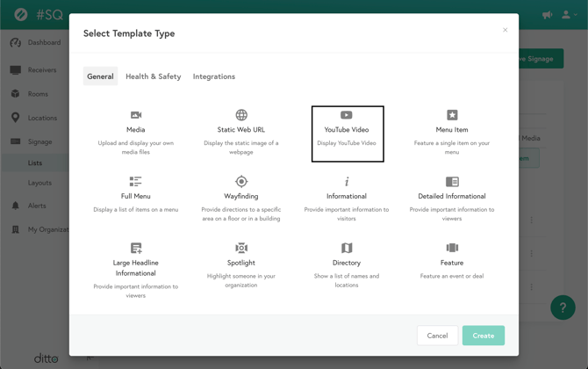The image size is (588, 369).
Task: Choose the Full Menu list icon
Action: pos(136,182)
